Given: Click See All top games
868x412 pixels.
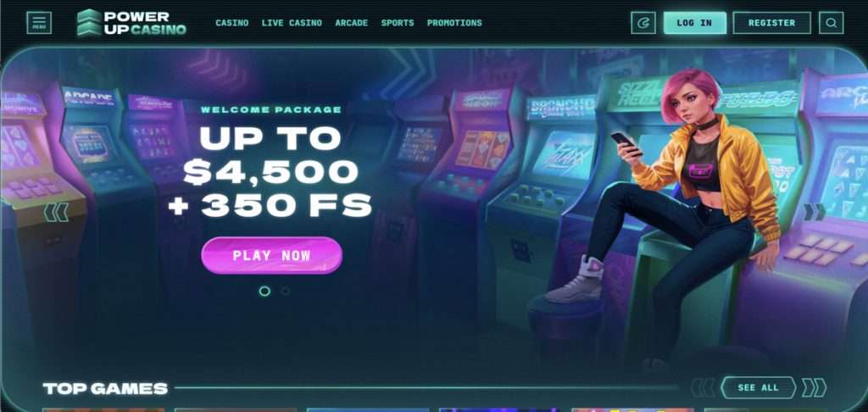Looking at the screenshot, I should point(759,387).
